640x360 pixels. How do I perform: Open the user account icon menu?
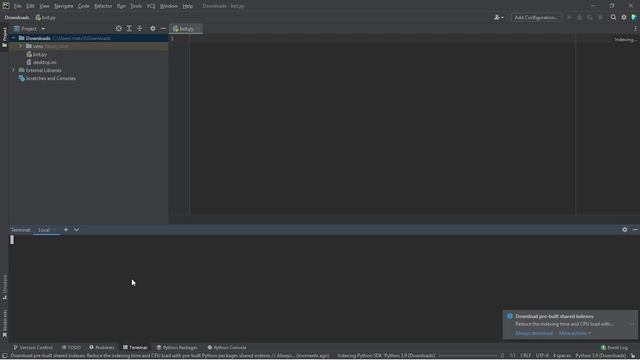tap(498, 18)
